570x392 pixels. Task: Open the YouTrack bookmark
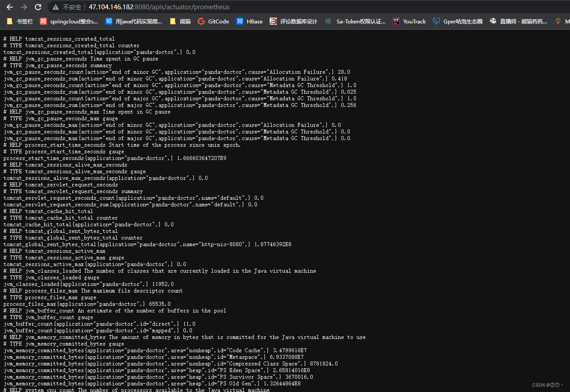[x=409, y=21]
